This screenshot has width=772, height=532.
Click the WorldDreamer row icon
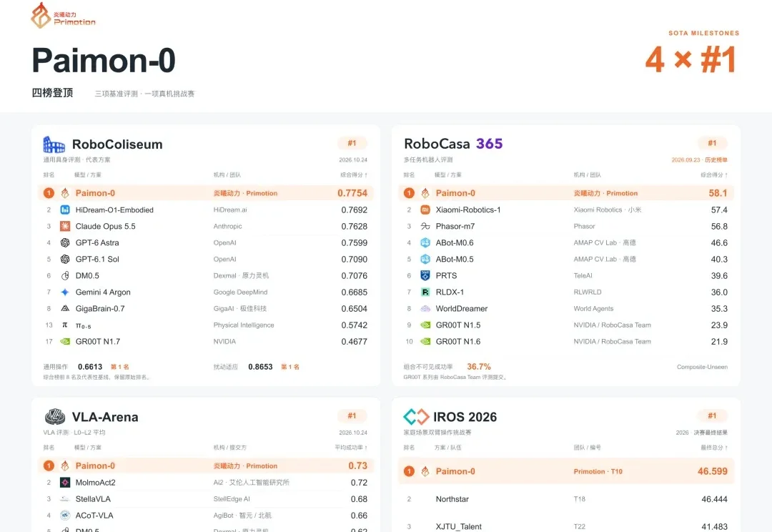click(x=425, y=309)
